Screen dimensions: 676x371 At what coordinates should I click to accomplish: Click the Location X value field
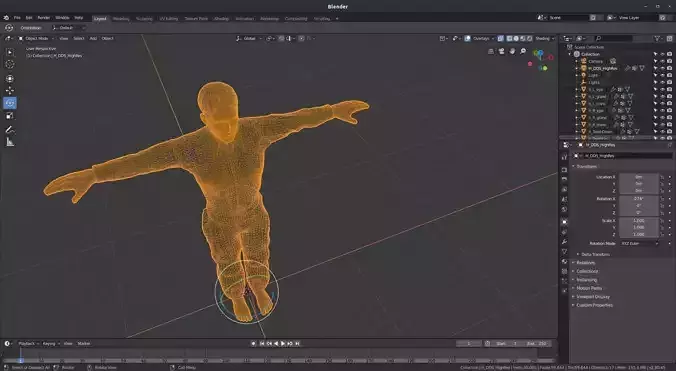[x=639, y=177]
